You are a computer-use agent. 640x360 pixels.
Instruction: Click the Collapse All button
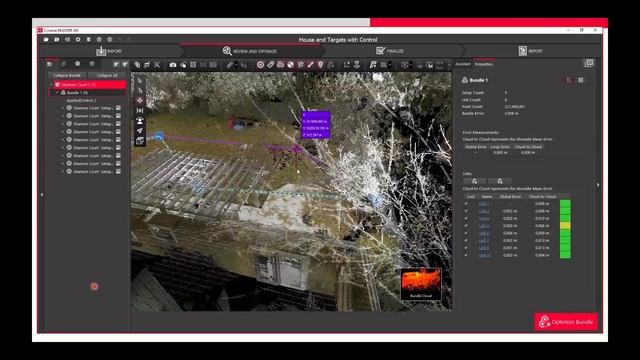[107, 76]
